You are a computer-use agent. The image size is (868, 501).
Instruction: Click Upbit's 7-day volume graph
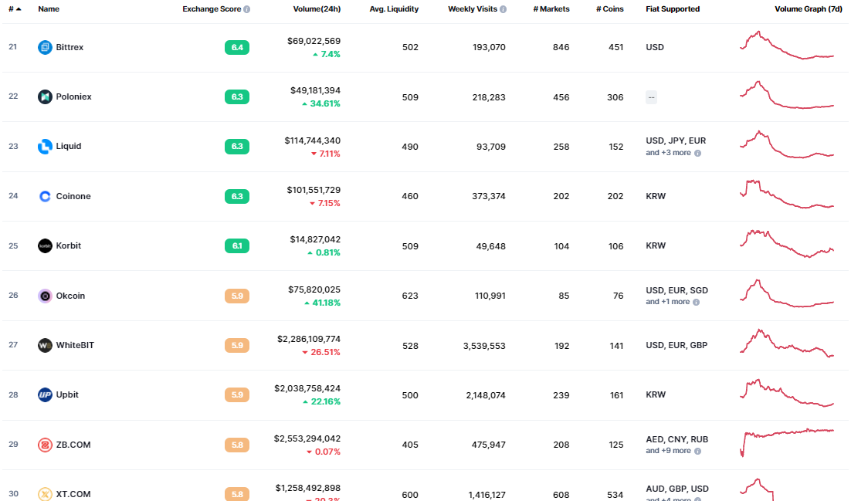(787, 393)
